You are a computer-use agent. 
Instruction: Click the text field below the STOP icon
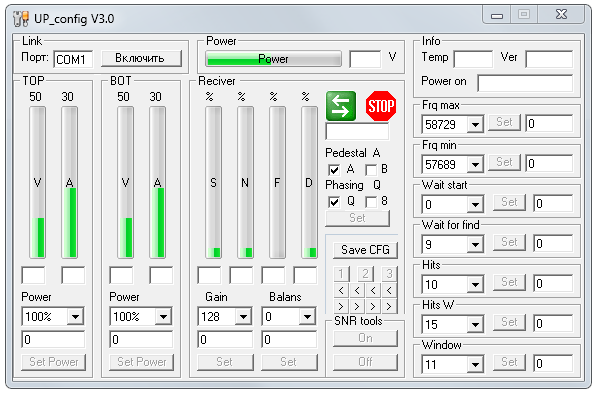point(357,132)
